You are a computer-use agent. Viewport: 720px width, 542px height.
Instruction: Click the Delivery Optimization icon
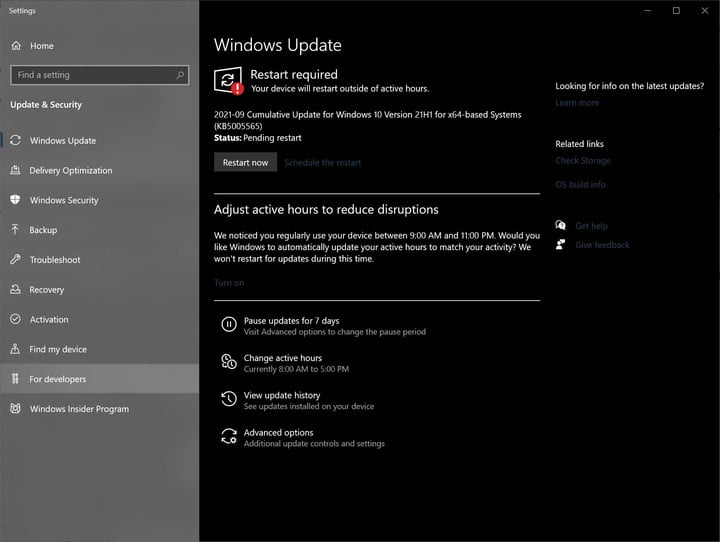15,170
